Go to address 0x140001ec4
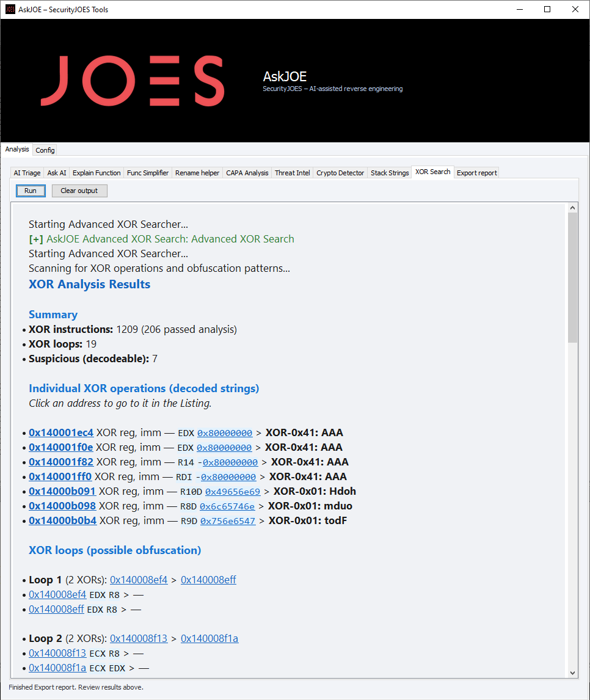This screenshot has height=700, width=590. tap(61, 432)
